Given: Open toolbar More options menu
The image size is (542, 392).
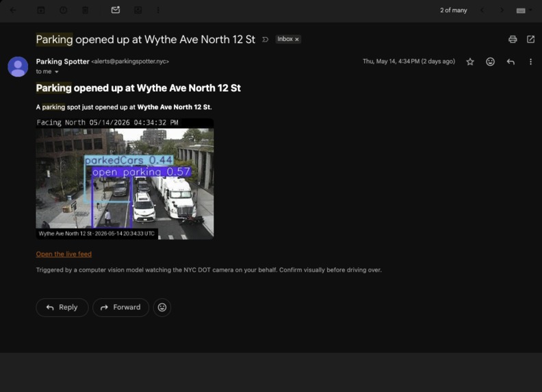Looking at the screenshot, I should (x=158, y=10).
